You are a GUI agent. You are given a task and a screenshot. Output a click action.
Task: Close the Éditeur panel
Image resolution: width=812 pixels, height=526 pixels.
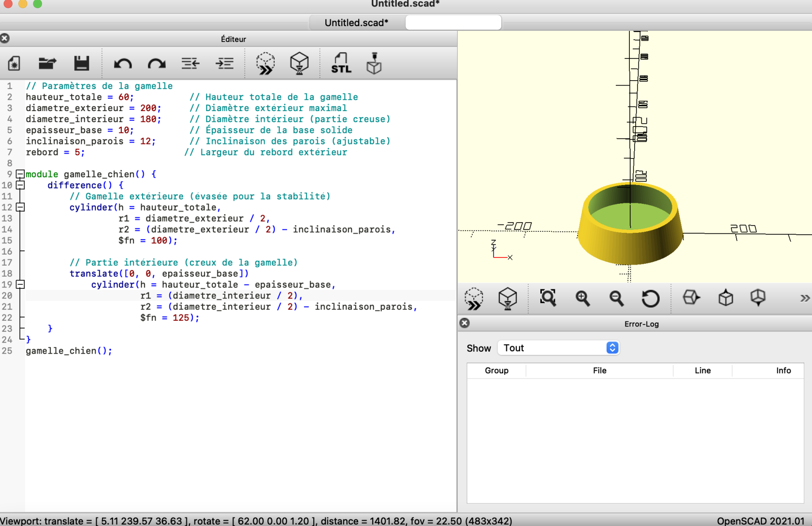coord(5,38)
